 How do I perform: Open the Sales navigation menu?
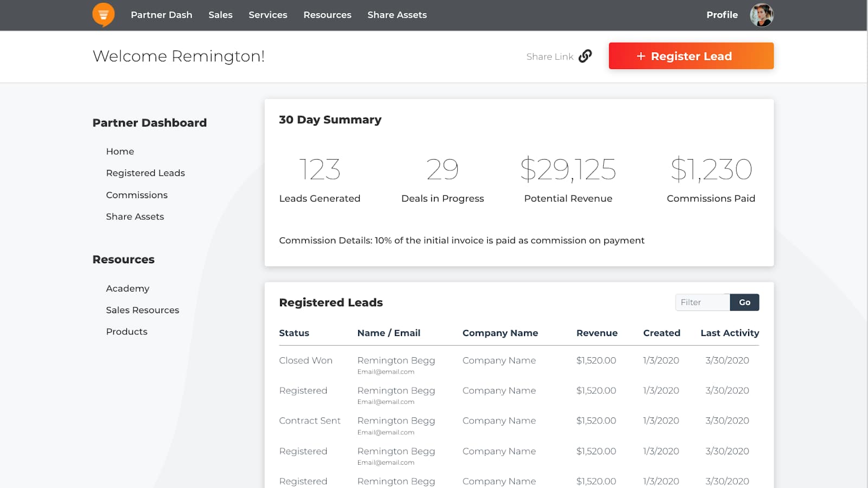tap(220, 15)
